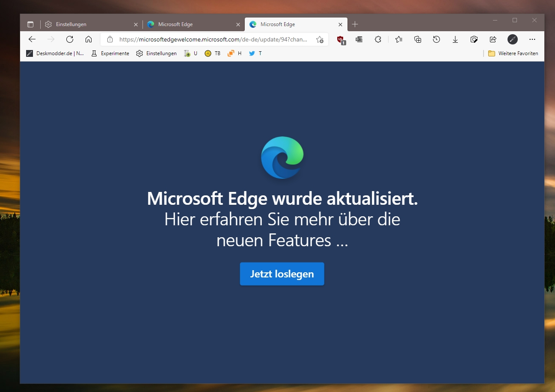Close the middle Microsoft Edge tab
Image resolution: width=555 pixels, height=392 pixels.
(238, 24)
